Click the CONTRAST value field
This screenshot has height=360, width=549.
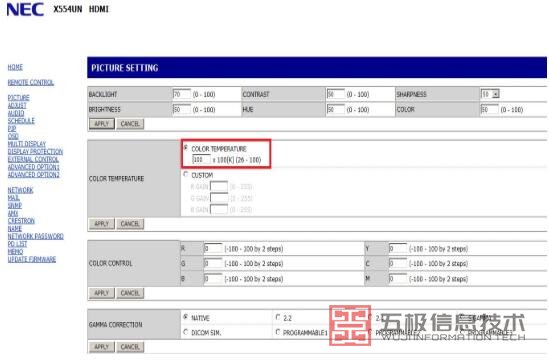[x=335, y=94]
